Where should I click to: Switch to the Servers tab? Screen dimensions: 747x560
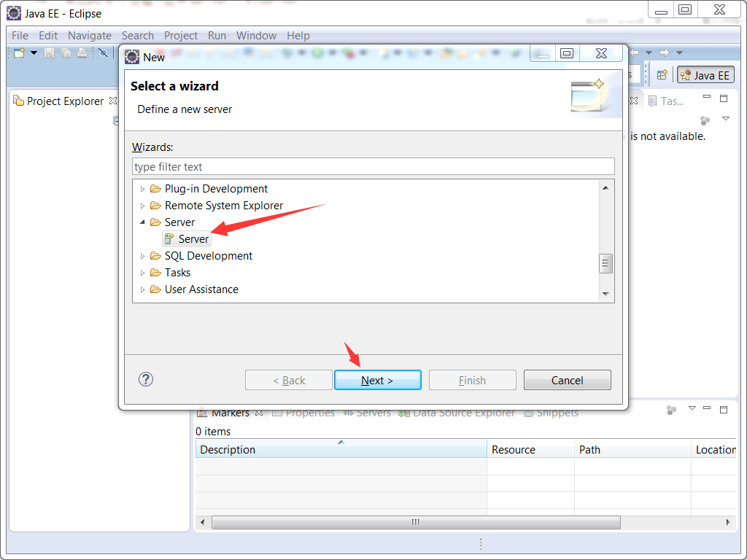coord(368,413)
